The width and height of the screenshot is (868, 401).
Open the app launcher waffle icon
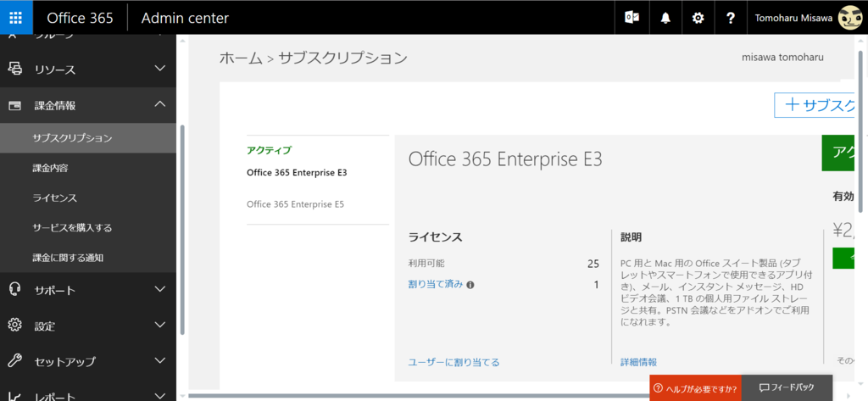16,17
